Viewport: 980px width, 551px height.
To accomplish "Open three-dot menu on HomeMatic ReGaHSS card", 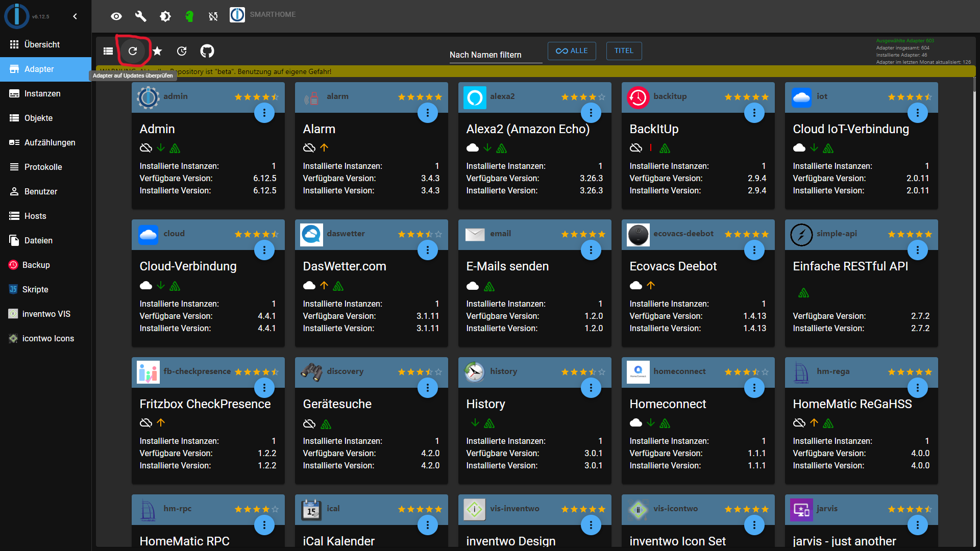I will (918, 388).
